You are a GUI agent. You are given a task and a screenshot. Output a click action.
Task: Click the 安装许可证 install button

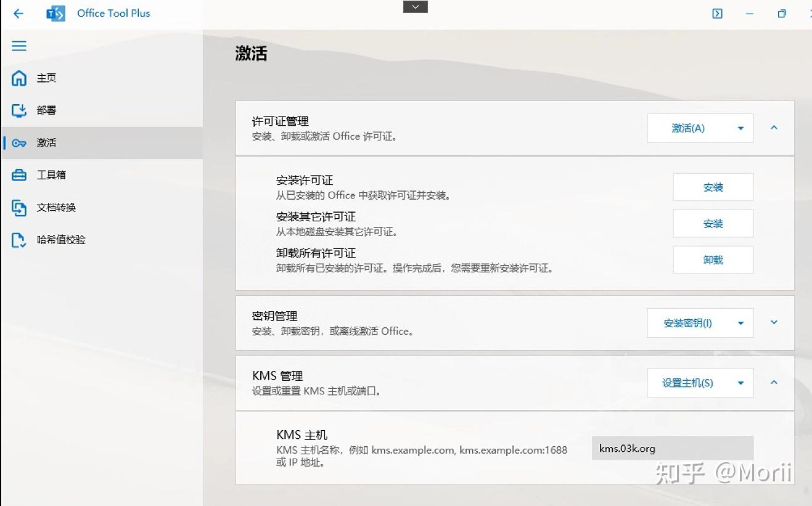point(713,187)
